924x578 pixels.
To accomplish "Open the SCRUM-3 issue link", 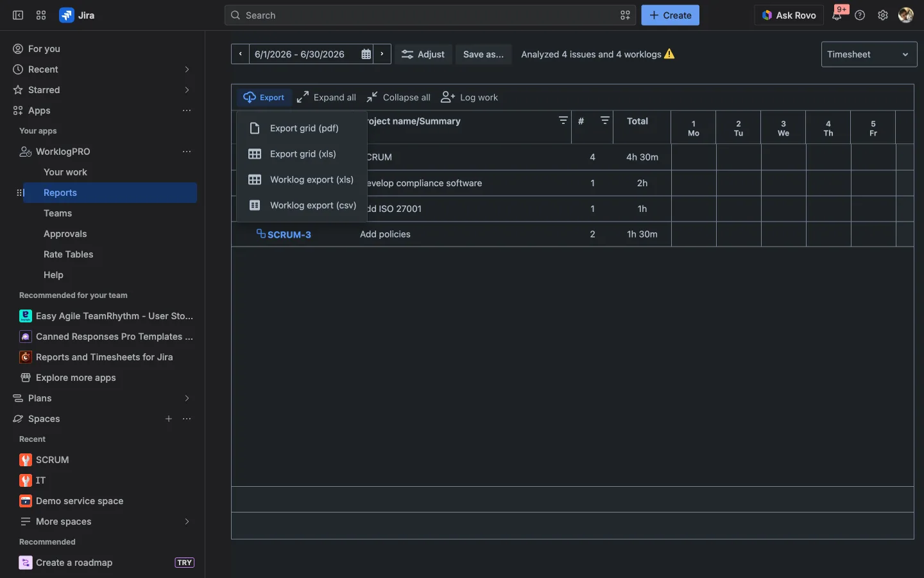I will coord(289,234).
